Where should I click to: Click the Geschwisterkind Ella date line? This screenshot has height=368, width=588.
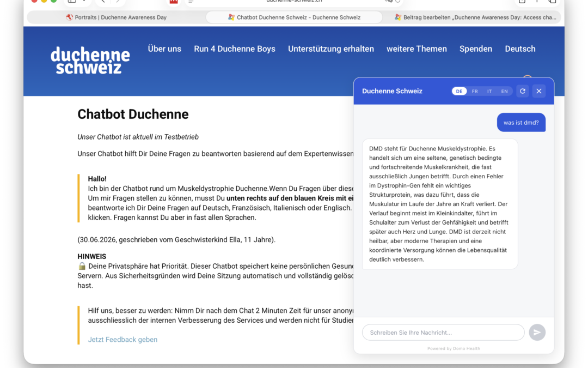(x=176, y=239)
